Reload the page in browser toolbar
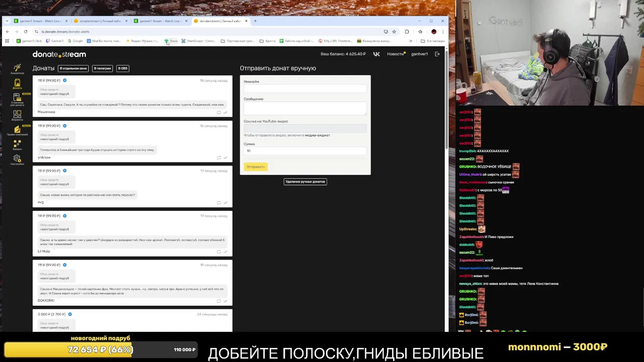Viewport: 644px width, 362px height. tap(25, 32)
